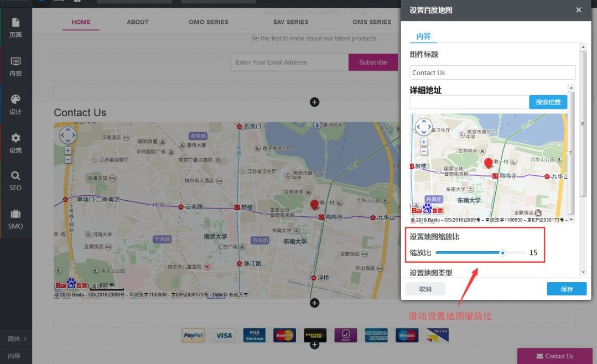Screen dimensions: 597x364
Task: Select the 内容 tab in the dialog
Action: [423, 37]
